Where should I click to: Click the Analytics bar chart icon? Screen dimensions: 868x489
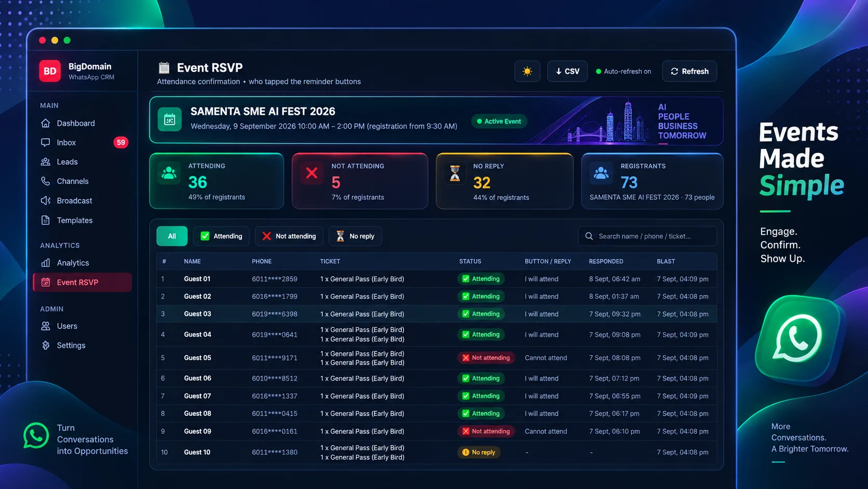pyautogui.click(x=46, y=262)
